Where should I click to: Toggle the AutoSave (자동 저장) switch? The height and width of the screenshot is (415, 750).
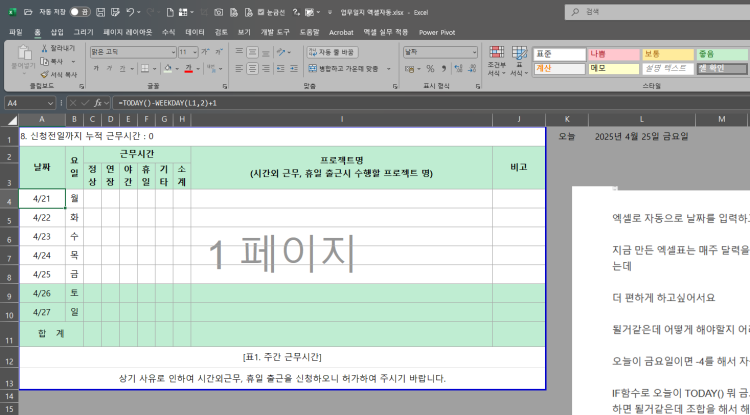click(80, 12)
